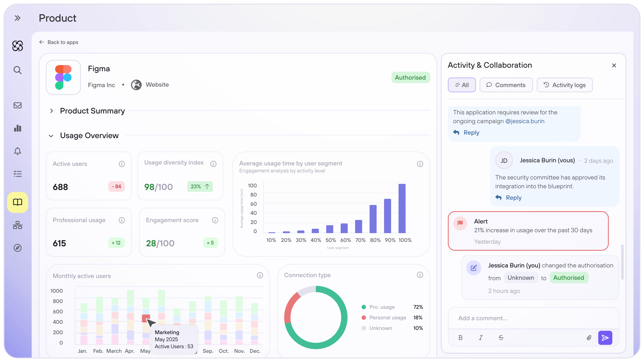Viewport: 644px width, 362px height.
Task: Toggle bold formatting in comment editor
Action: (460, 338)
